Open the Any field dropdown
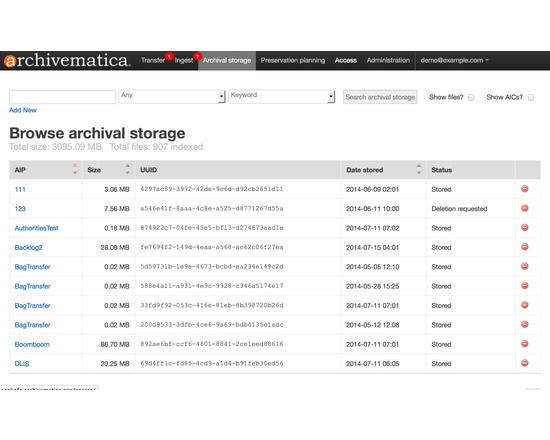Screen dimensions: 550x440 click(172, 96)
